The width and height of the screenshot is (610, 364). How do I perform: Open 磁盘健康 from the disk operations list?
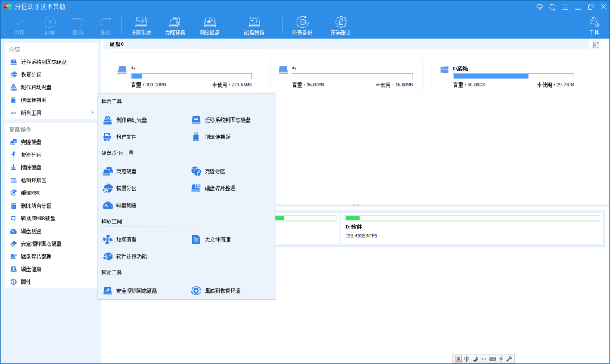tap(29, 269)
